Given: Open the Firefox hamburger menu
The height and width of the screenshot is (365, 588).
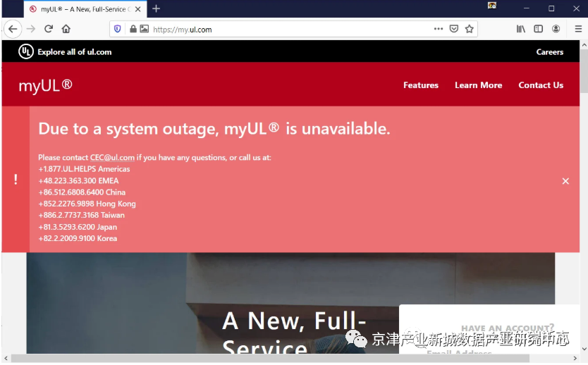Looking at the screenshot, I should click(578, 29).
